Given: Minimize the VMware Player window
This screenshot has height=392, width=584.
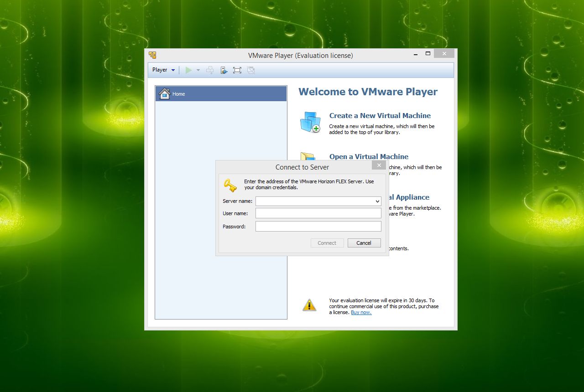Looking at the screenshot, I should coord(416,54).
